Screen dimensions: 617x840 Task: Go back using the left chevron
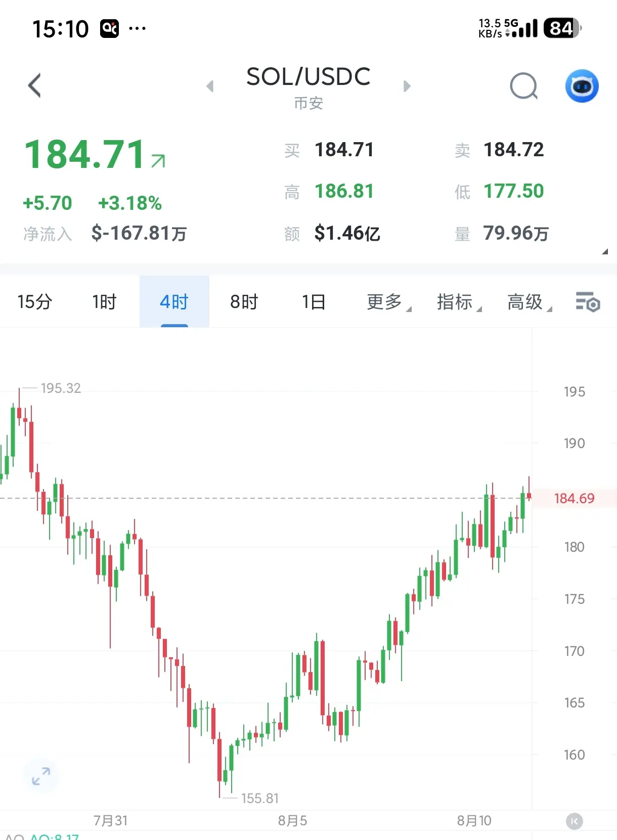[x=34, y=85]
